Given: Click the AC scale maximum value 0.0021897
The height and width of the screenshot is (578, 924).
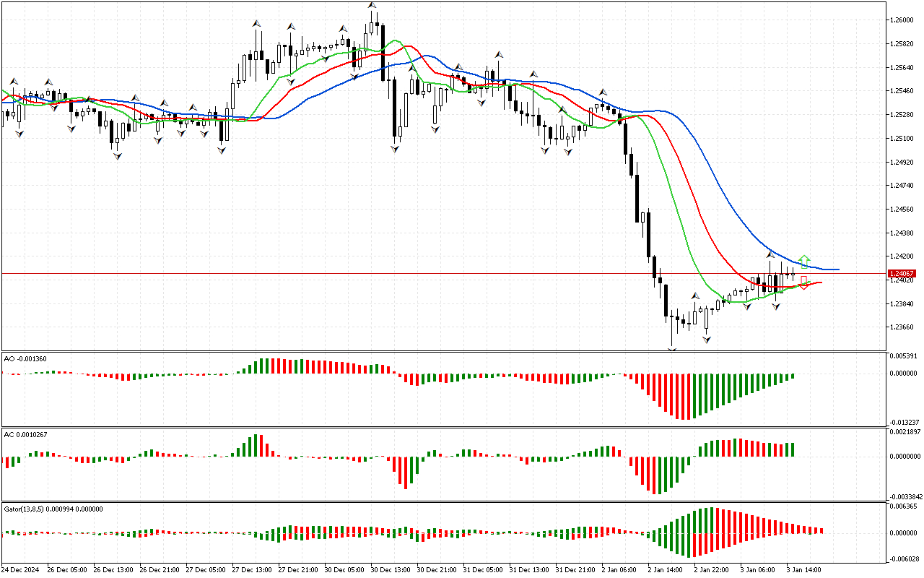Looking at the screenshot, I should [905, 433].
